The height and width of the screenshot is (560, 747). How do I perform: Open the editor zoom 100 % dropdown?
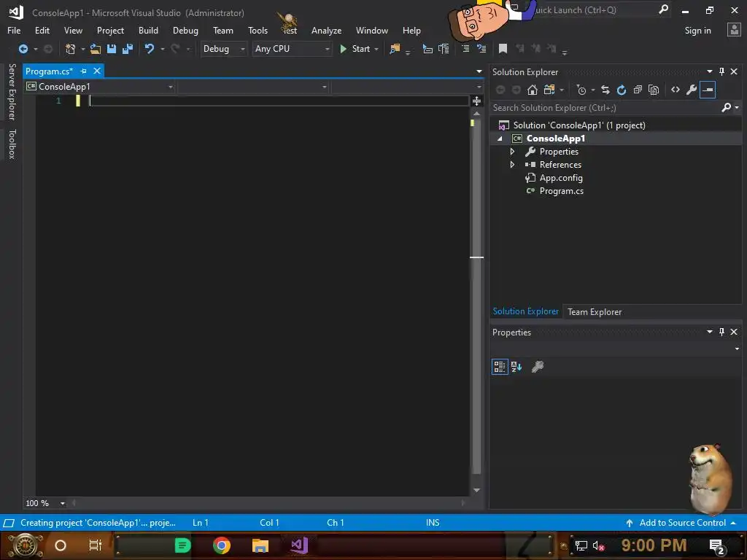coord(63,503)
